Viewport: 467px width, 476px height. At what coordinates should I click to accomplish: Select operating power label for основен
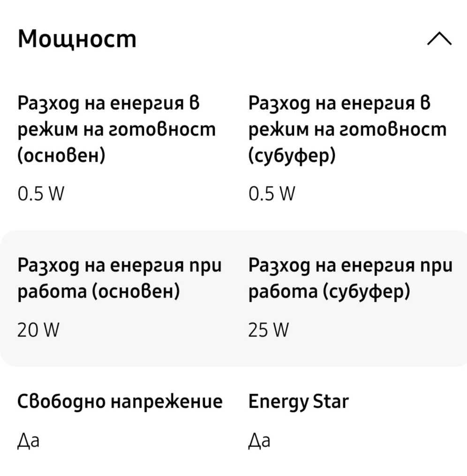[120, 279]
